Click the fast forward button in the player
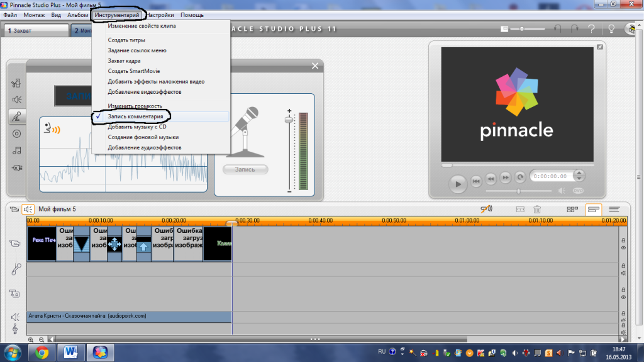Image resolution: width=644 pixels, height=362 pixels. point(506,178)
